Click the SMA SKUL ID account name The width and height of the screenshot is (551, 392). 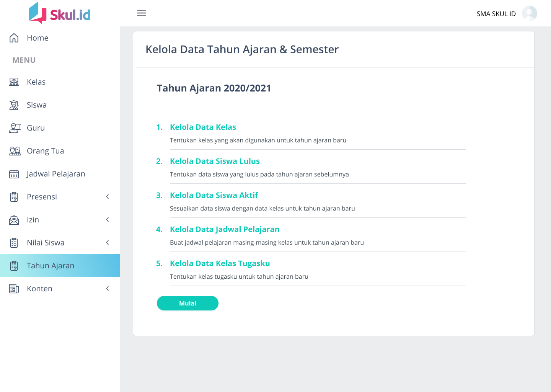click(496, 14)
